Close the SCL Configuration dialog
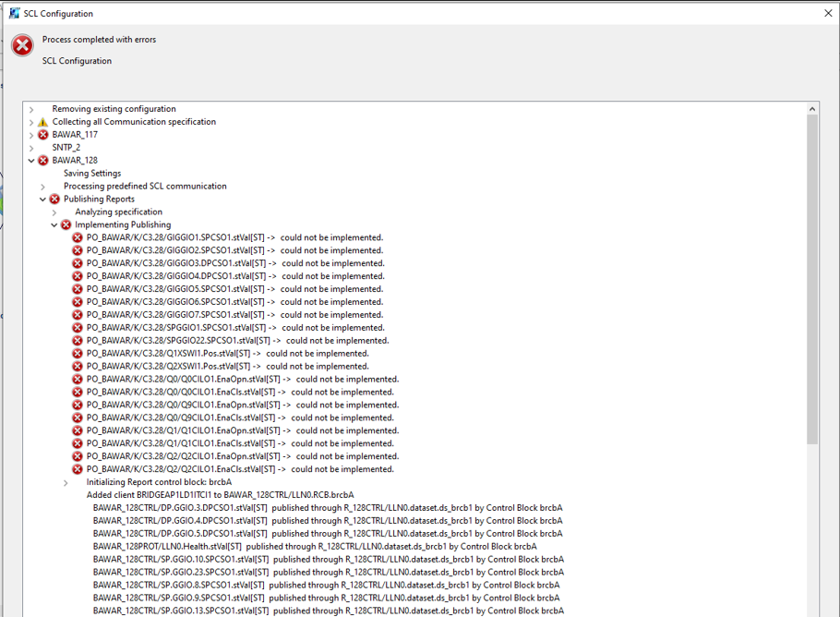 coord(827,14)
